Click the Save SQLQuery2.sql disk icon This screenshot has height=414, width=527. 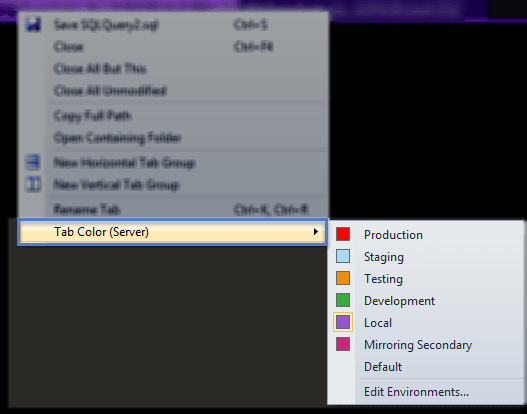(33, 25)
